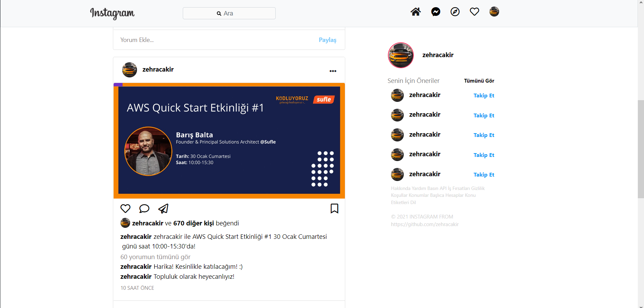Open zehracakir username in post header

point(158,70)
